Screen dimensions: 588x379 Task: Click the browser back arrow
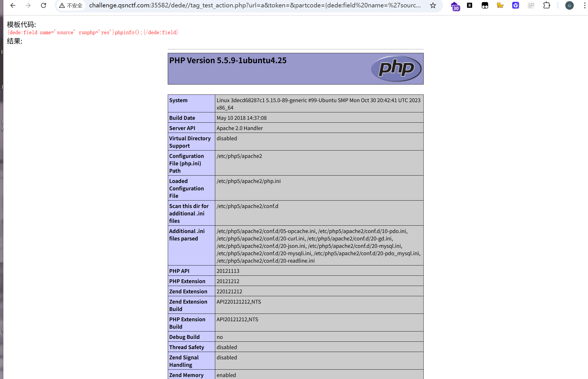coord(13,5)
